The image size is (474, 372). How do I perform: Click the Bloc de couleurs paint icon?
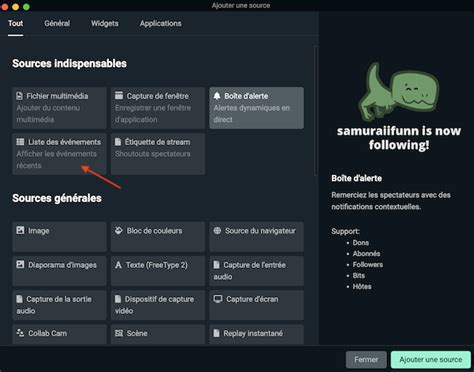(119, 230)
